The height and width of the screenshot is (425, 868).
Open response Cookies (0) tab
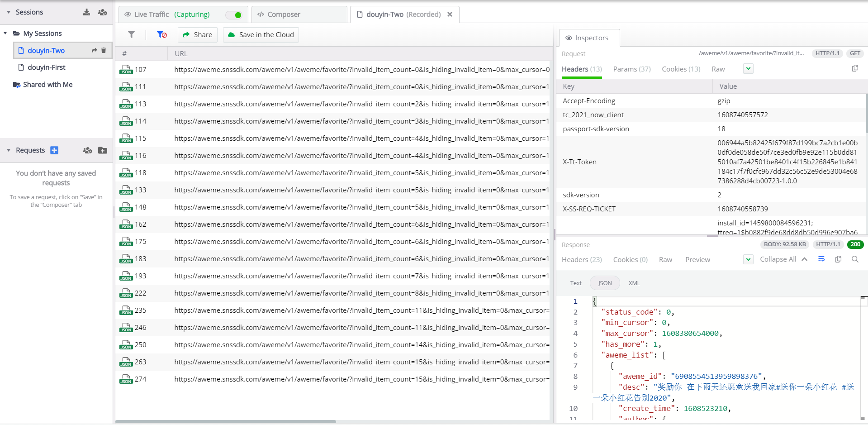(x=630, y=260)
